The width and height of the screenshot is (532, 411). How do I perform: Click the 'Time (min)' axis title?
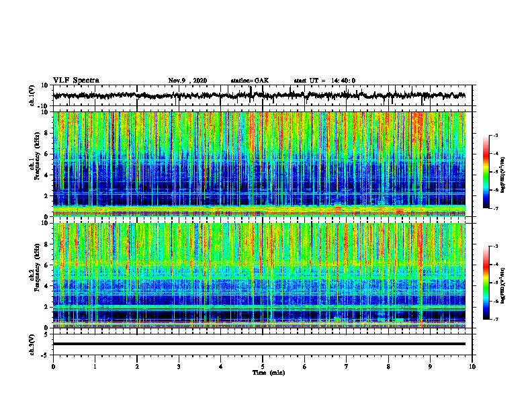coord(269,373)
